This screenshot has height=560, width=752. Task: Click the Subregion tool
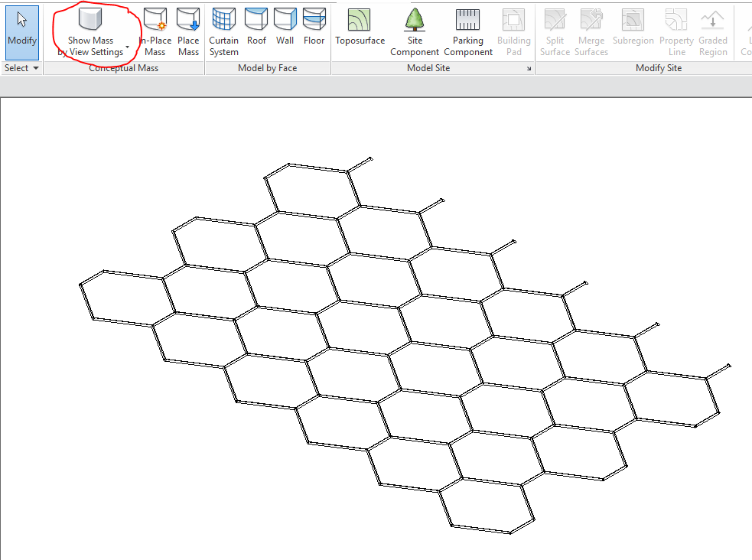(633, 27)
